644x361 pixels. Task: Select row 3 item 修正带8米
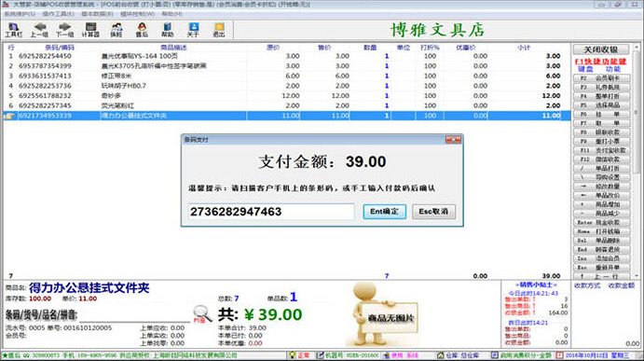pos(286,76)
